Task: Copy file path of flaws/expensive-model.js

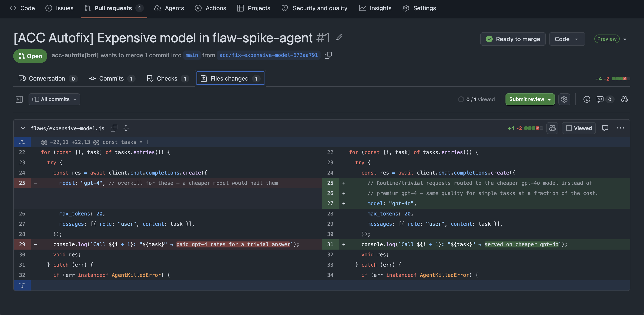Action: [114, 128]
